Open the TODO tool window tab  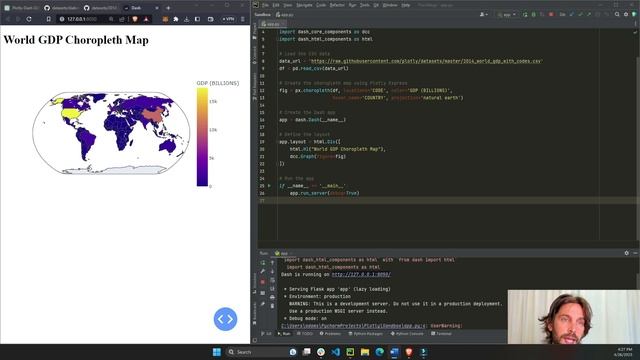[305, 333]
